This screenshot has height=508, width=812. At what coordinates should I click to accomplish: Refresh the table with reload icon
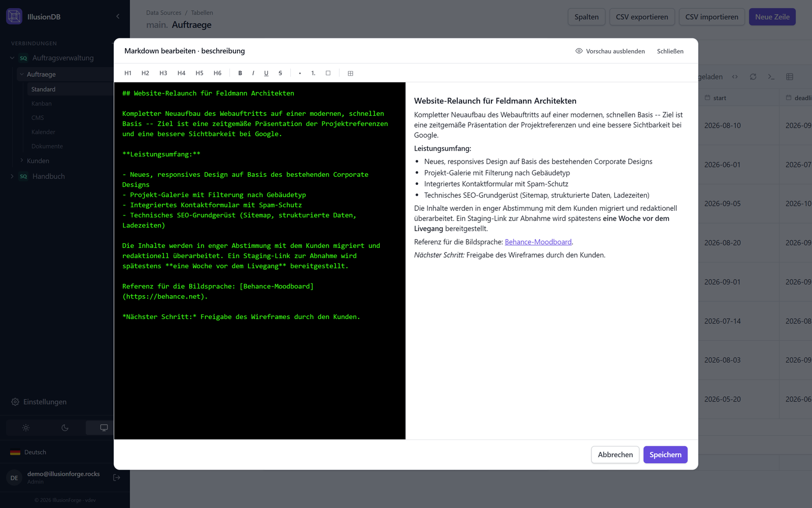(753, 77)
